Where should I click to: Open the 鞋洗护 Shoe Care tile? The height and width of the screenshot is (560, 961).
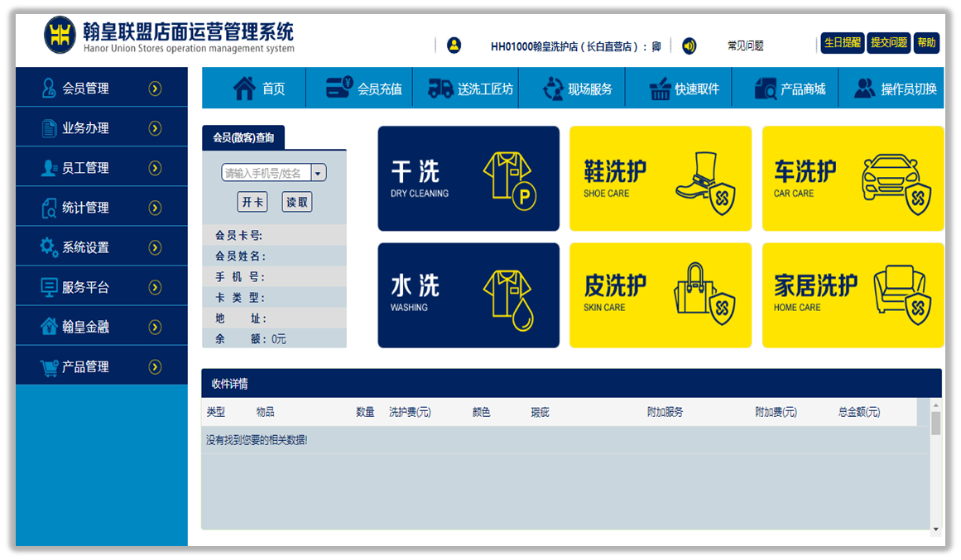tap(661, 179)
